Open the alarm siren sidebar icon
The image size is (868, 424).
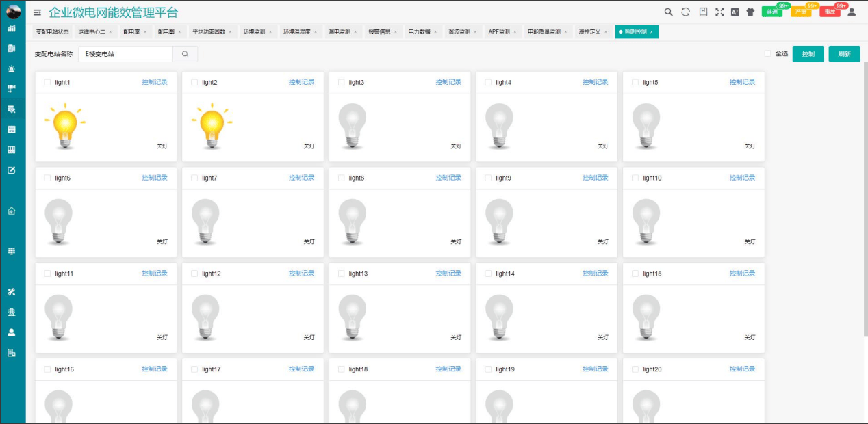pos(12,69)
